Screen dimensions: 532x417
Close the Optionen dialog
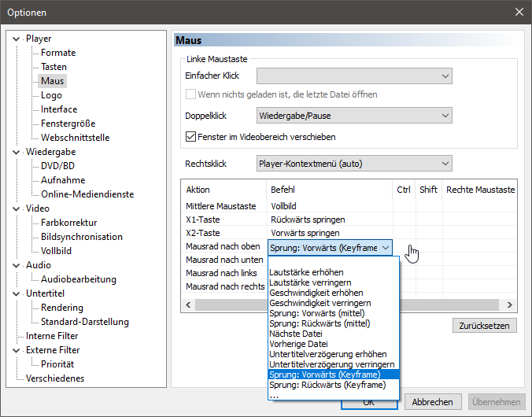tap(519, 13)
